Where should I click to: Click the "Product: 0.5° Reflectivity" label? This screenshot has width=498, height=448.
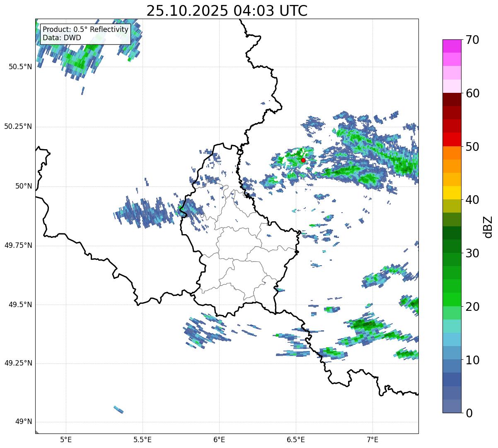tap(86, 30)
